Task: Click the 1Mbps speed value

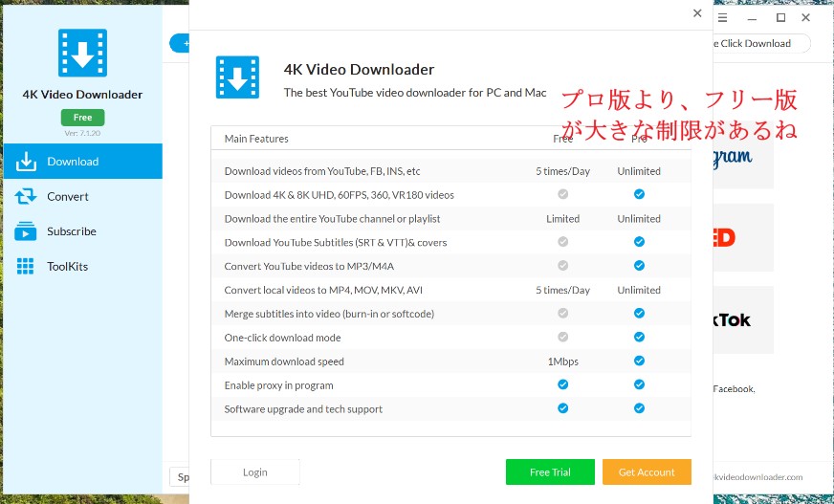Action: pyautogui.click(x=562, y=362)
